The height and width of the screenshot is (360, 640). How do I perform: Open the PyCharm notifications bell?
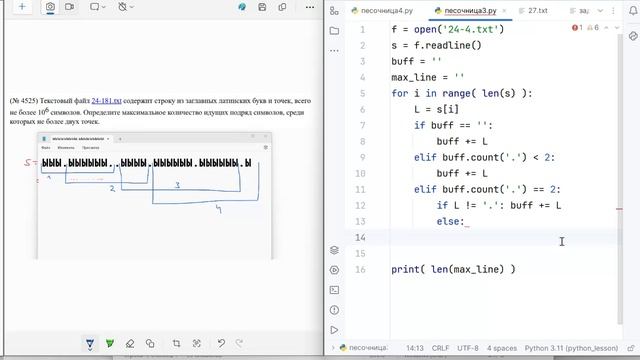coord(633,11)
